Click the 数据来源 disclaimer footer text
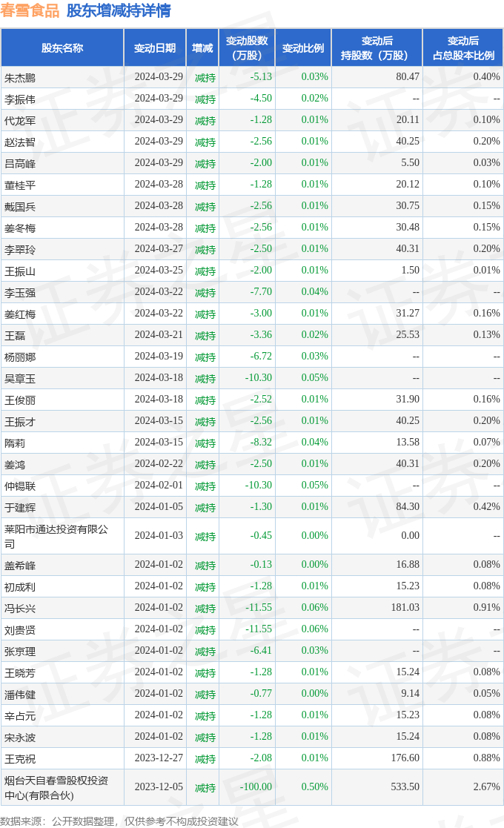This screenshot has height=828, width=504. [119, 821]
